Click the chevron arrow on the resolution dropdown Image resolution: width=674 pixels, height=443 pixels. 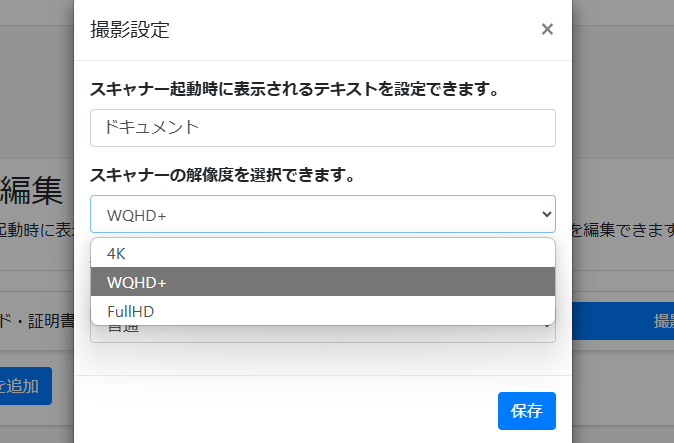(x=546, y=214)
